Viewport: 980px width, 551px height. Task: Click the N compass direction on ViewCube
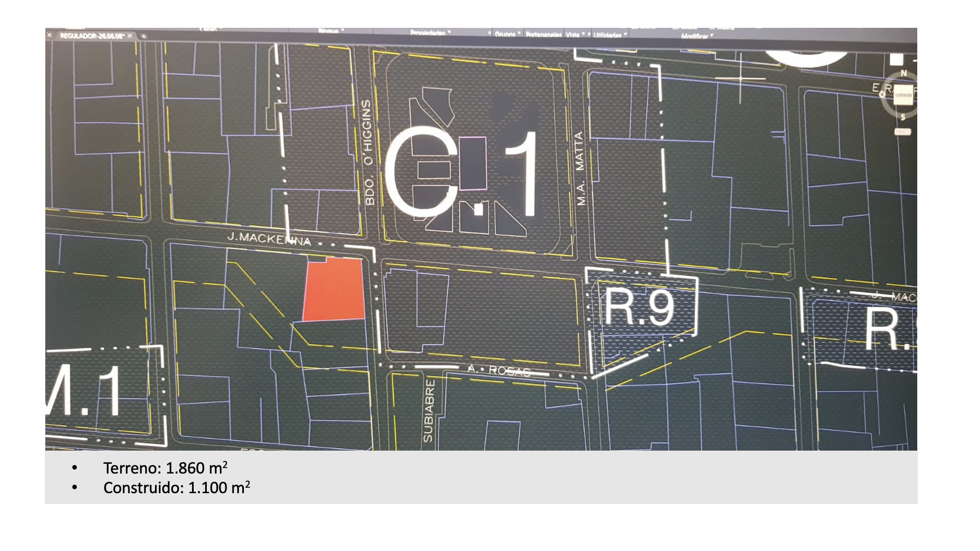[904, 73]
